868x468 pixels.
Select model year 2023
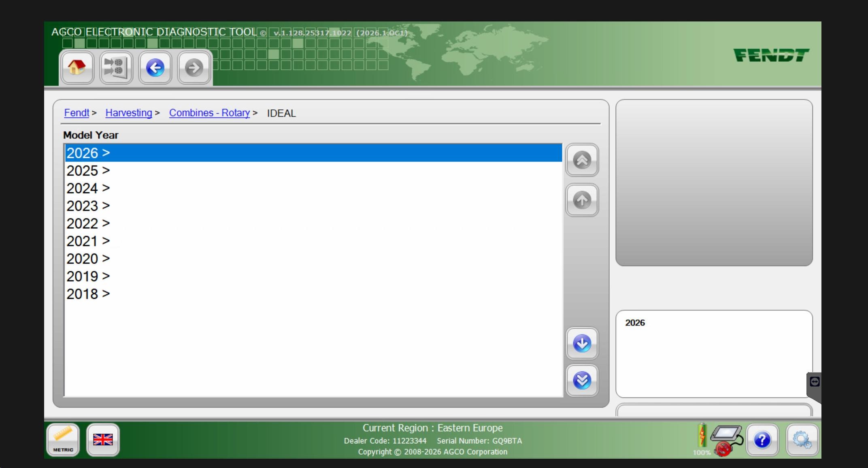313,206
